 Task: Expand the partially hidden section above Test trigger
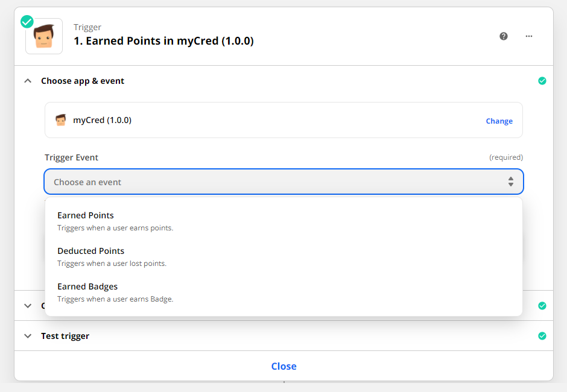(x=28, y=306)
